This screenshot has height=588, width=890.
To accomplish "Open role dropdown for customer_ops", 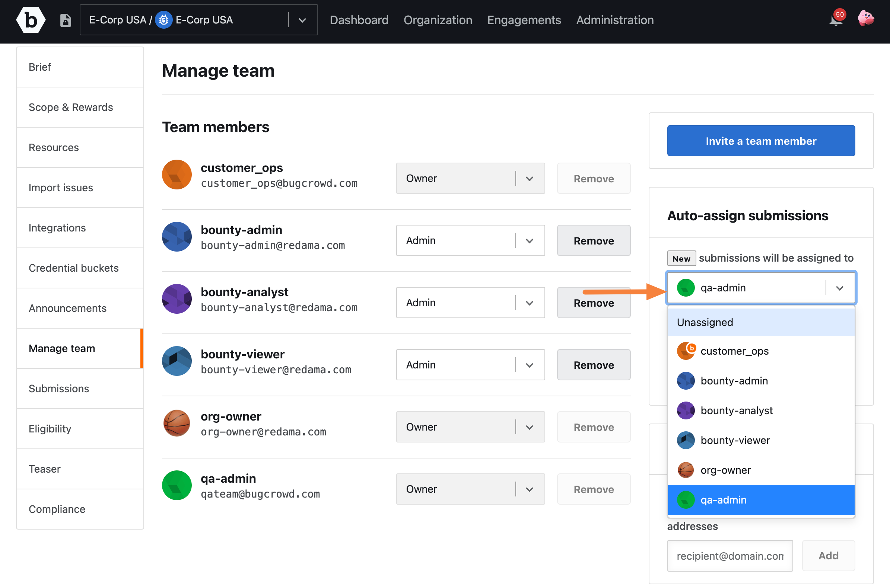I will pos(471,179).
